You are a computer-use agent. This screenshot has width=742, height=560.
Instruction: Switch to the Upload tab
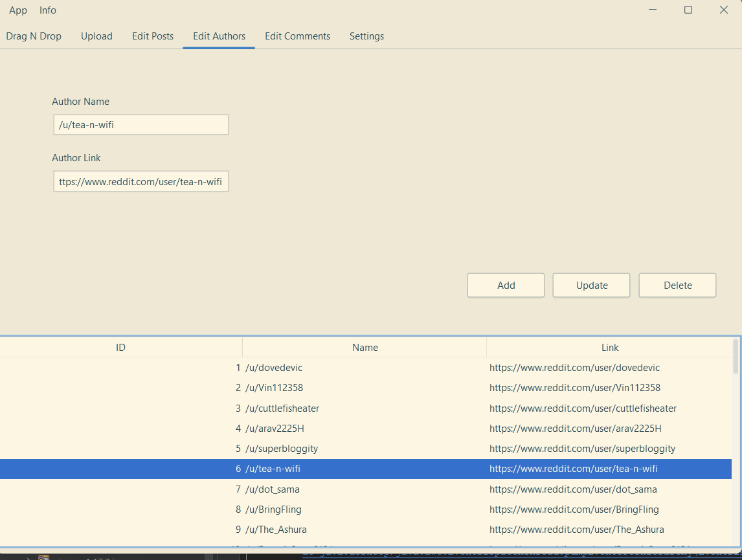[96, 36]
